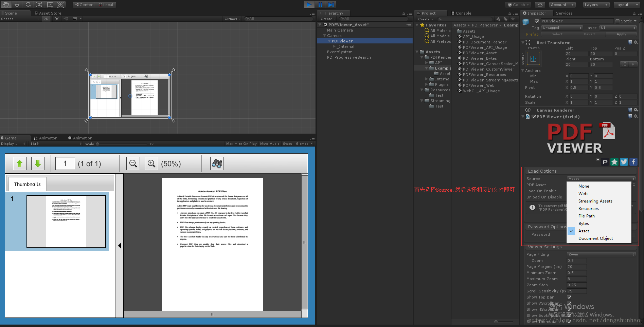Click the Facebook icon in the Inspector

[633, 162]
